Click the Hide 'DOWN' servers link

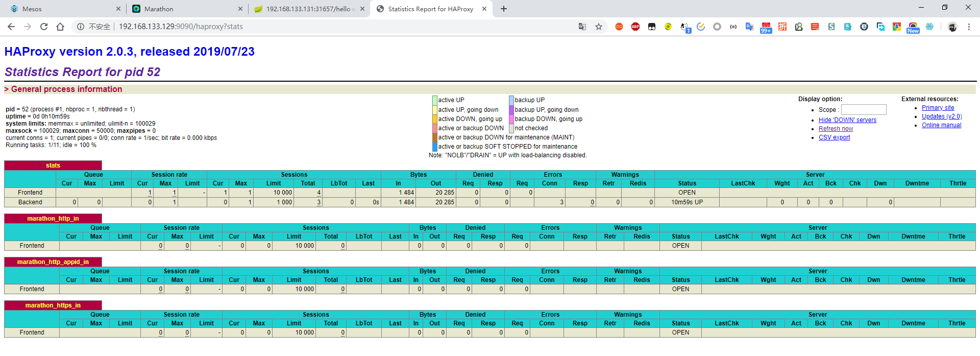847,120
